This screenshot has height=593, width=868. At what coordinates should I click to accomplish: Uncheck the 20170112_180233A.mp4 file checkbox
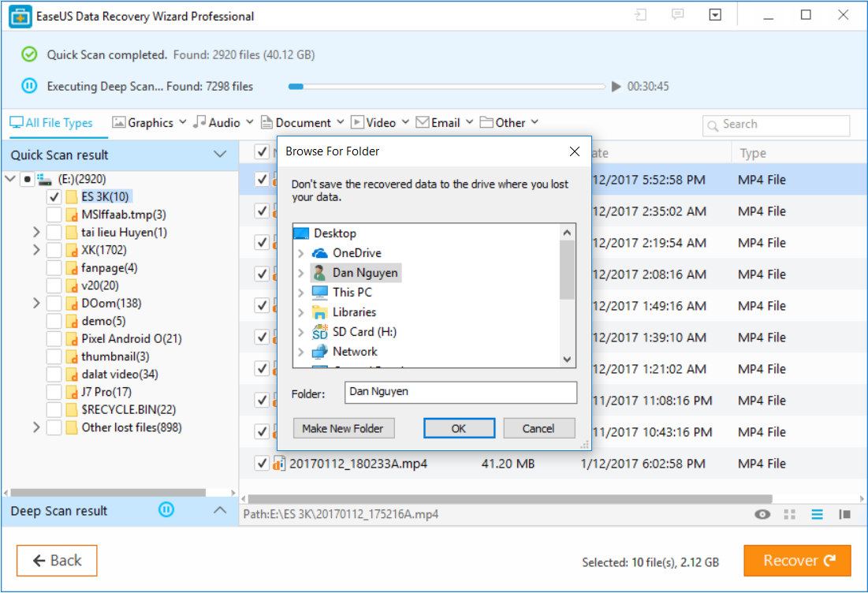pyautogui.click(x=261, y=463)
